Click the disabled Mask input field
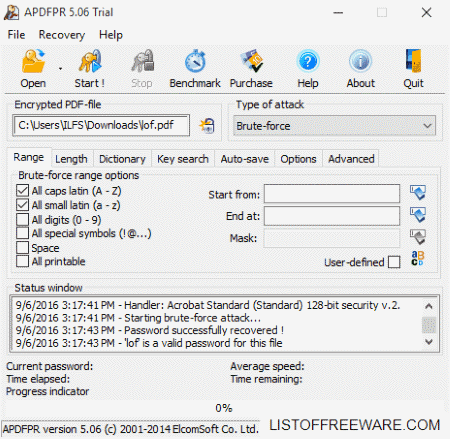This screenshot has height=439, width=450. [x=332, y=238]
